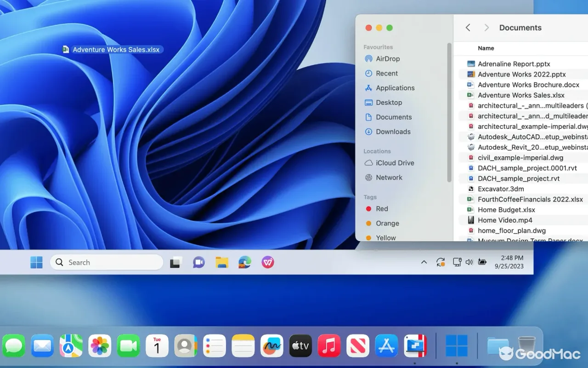Select Downloads in the Finder sidebar

tap(388, 132)
